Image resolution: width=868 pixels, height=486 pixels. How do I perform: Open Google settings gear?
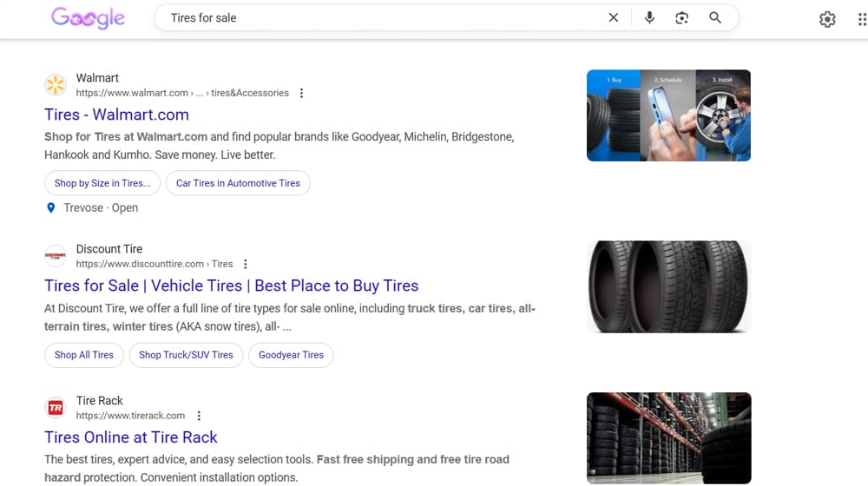[x=827, y=19]
